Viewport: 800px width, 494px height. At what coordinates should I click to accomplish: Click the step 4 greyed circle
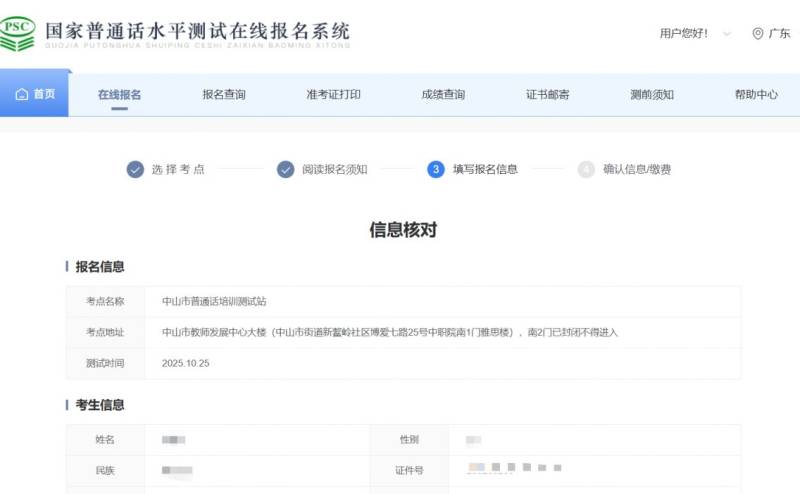[x=586, y=169]
